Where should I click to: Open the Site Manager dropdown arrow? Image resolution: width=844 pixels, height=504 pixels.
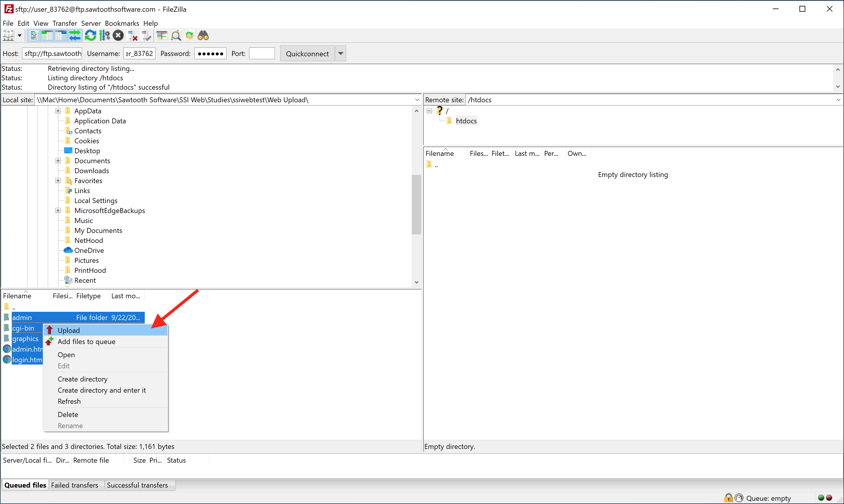pos(19,36)
